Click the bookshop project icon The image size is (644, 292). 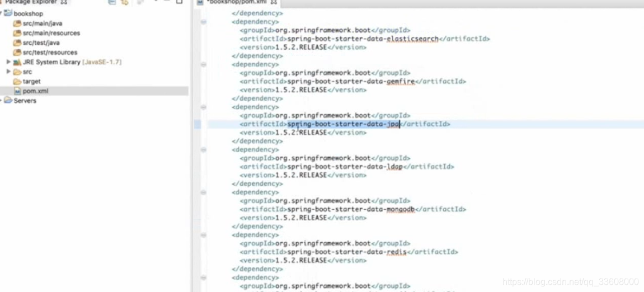tap(8, 13)
